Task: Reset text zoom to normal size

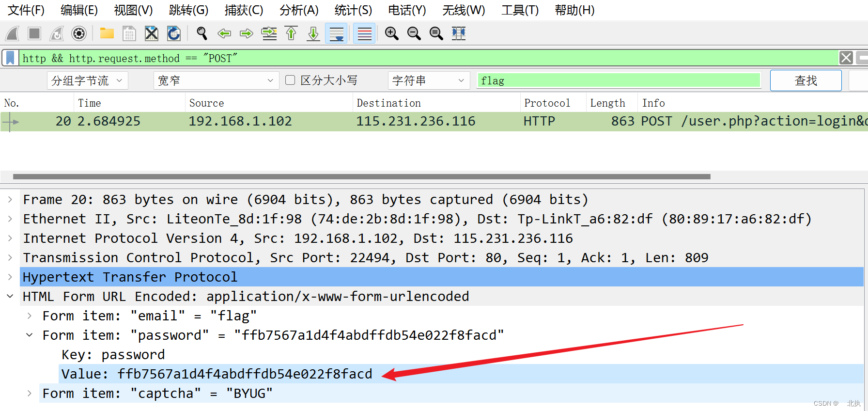Action: (x=436, y=33)
